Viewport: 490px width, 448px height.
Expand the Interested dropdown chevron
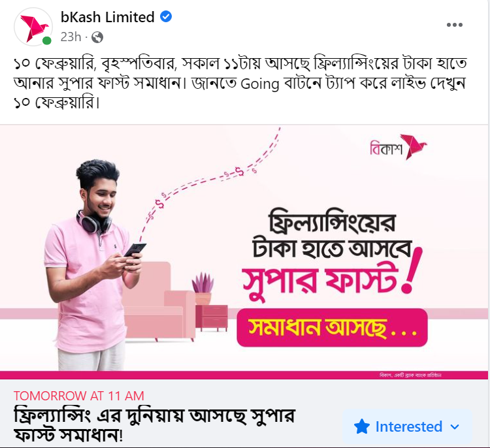click(455, 426)
